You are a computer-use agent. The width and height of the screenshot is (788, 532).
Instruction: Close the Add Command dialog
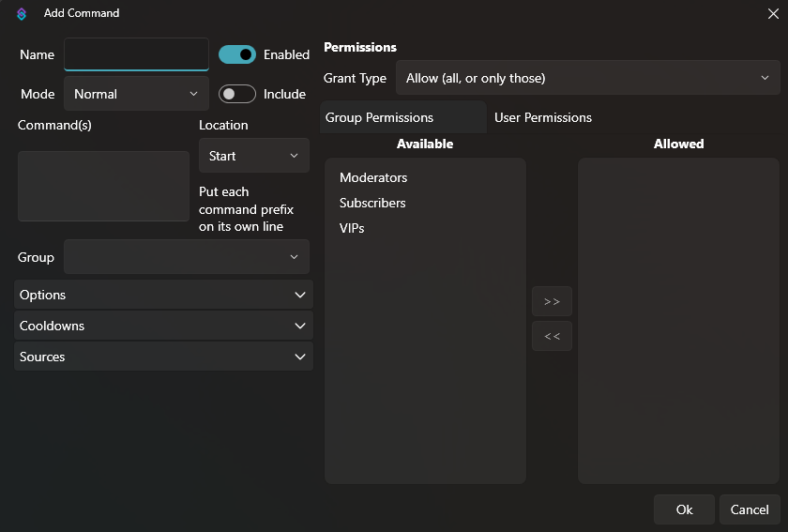[x=773, y=13]
